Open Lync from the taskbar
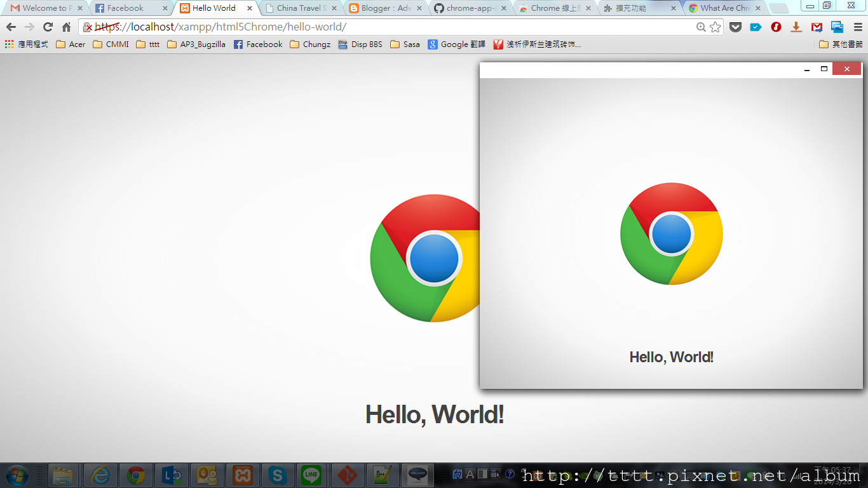The image size is (868, 488). pyautogui.click(x=171, y=475)
